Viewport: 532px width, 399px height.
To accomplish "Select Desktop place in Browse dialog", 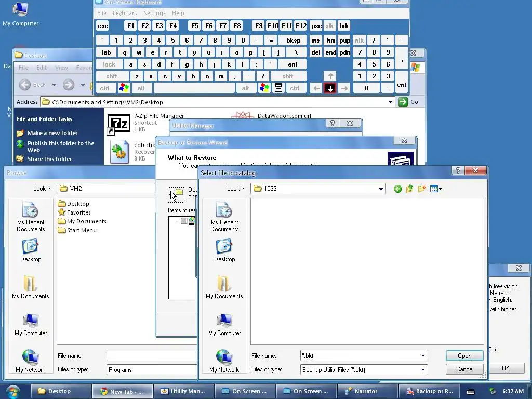I will pyautogui.click(x=31, y=250).
